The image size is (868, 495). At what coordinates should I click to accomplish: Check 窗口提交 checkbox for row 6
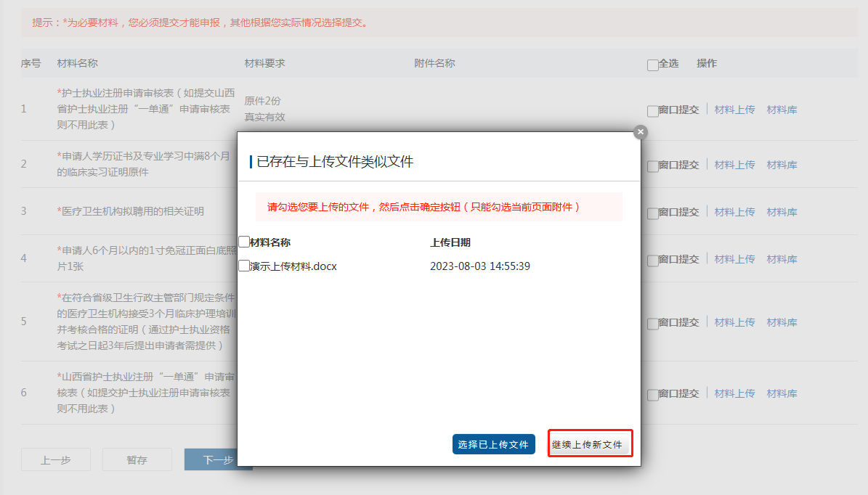point(652,395)
